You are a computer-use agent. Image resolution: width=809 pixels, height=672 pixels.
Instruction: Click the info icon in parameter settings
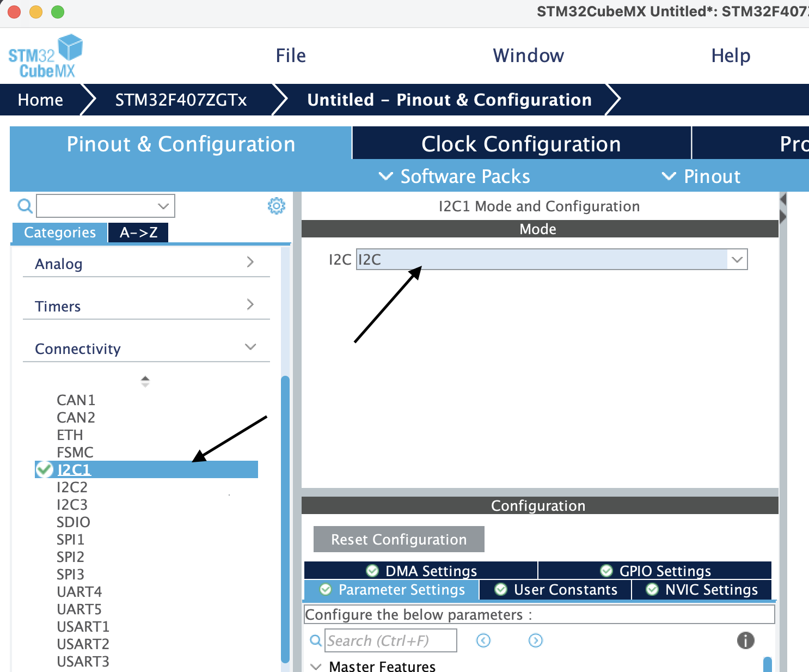pos(745,640)
